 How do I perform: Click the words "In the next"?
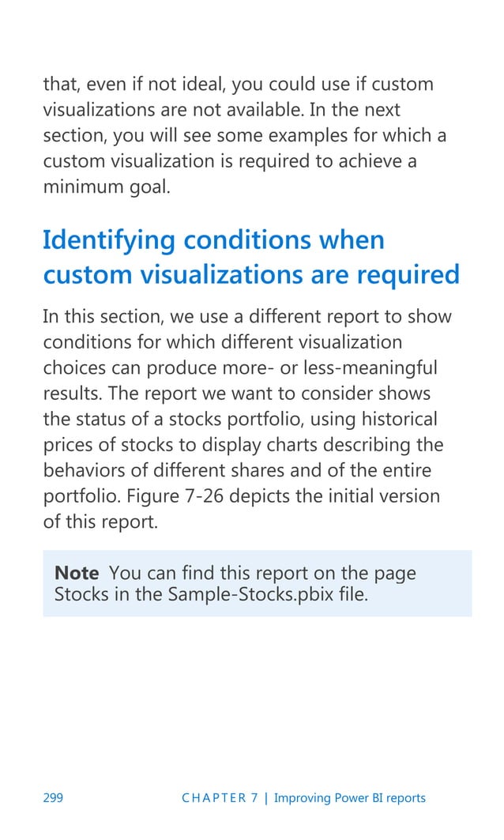(355, 109)
